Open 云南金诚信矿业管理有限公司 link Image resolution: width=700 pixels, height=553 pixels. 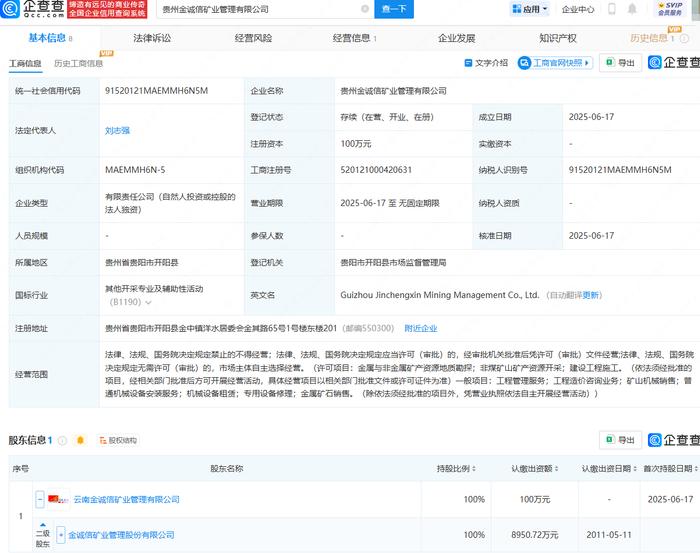point(126,499)
